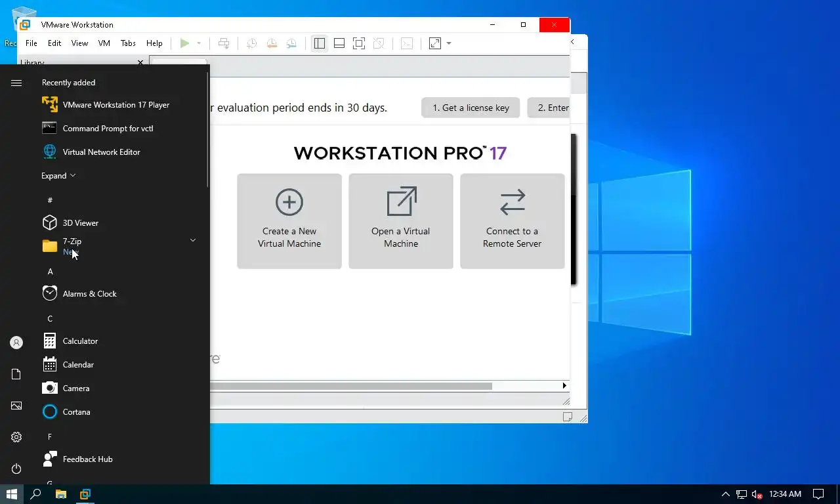Screen dimensions: 840x504
Task: Open the power options dropdown arrow beside play
Action: [199, 43]
